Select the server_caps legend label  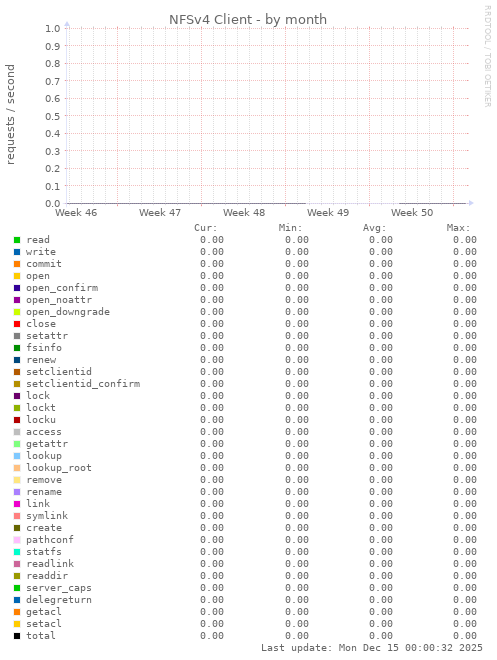pyautogui.click(x=59, y=588)
